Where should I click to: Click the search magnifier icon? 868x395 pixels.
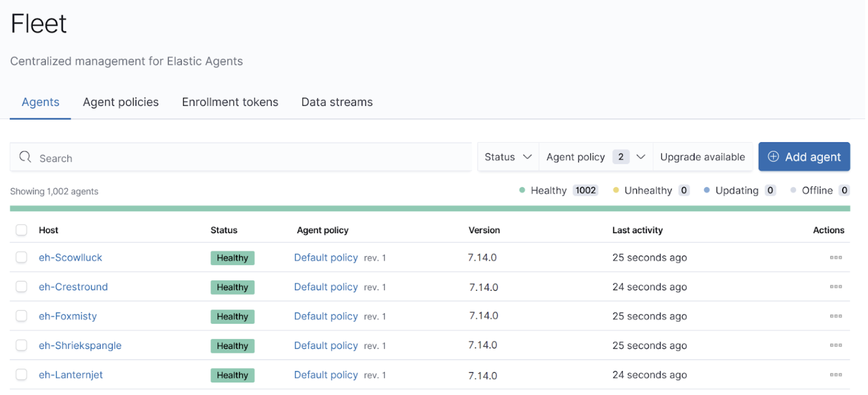click(25, 157)
